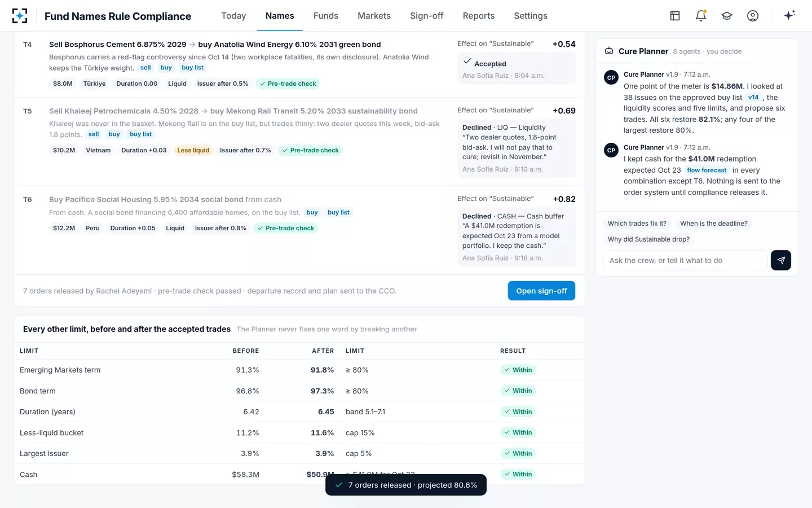Choose the "When is the deadline?" suggestion
The image size is (812, 508).
click(714, 224)
